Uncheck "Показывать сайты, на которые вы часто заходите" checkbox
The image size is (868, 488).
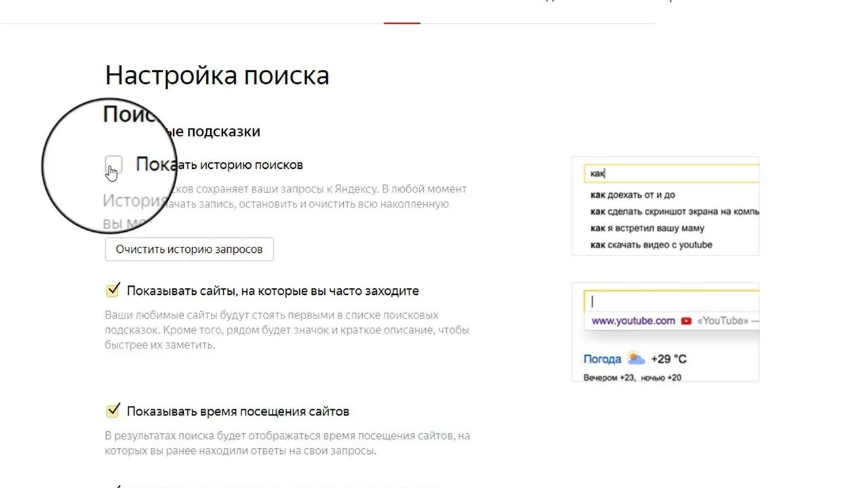[113, 291]
